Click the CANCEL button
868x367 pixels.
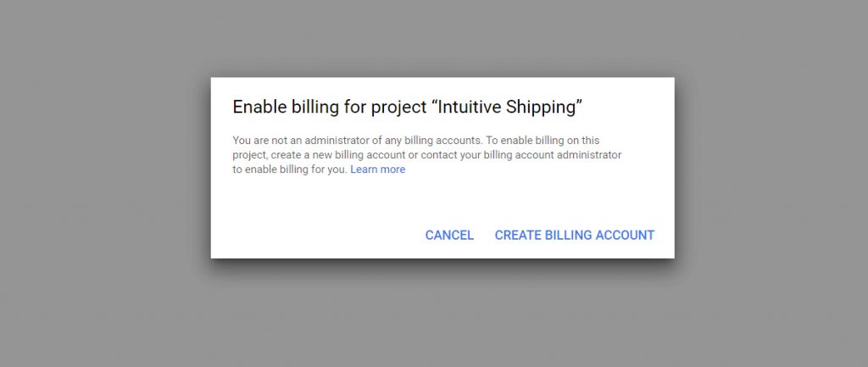pyautogui.click(x=449, y=236)
